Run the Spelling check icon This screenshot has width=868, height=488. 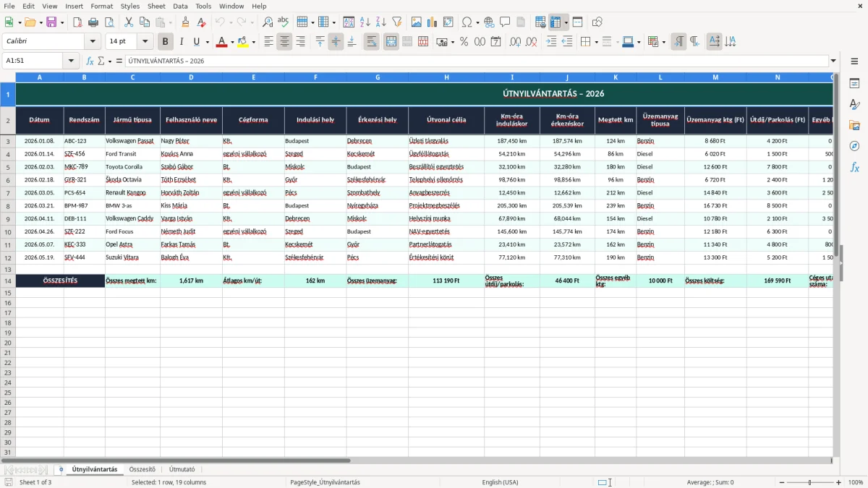point(284,22)
